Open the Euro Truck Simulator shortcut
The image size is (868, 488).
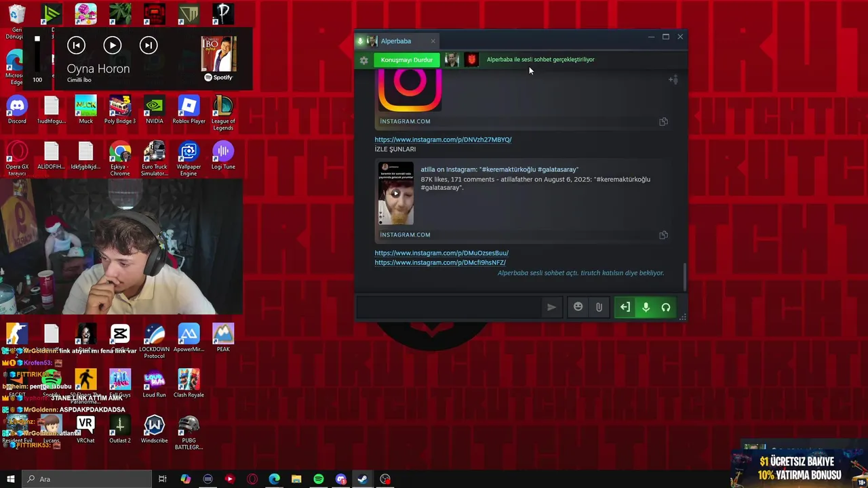(155, 159)
